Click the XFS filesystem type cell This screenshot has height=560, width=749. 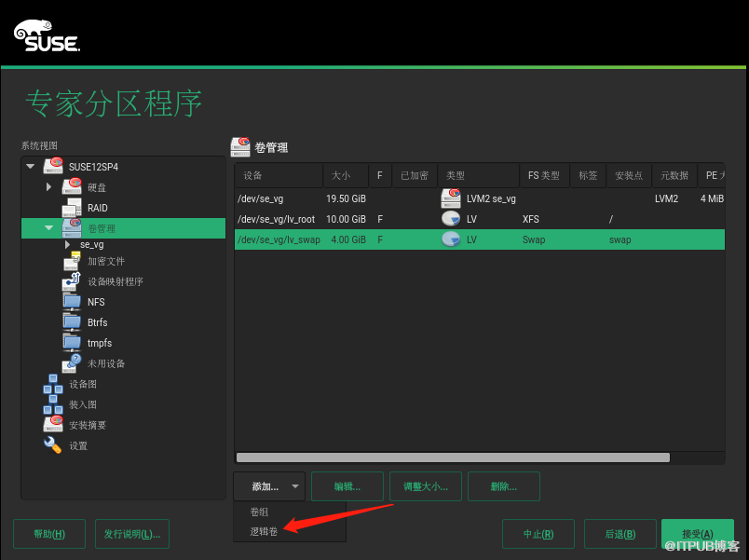point(531,219)
